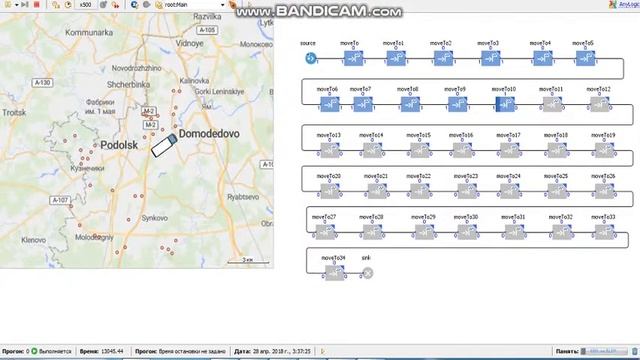Select the moveTo19 block
This screenshot has width=640, height=360.
pyautogui.click(x=604, y=151)
